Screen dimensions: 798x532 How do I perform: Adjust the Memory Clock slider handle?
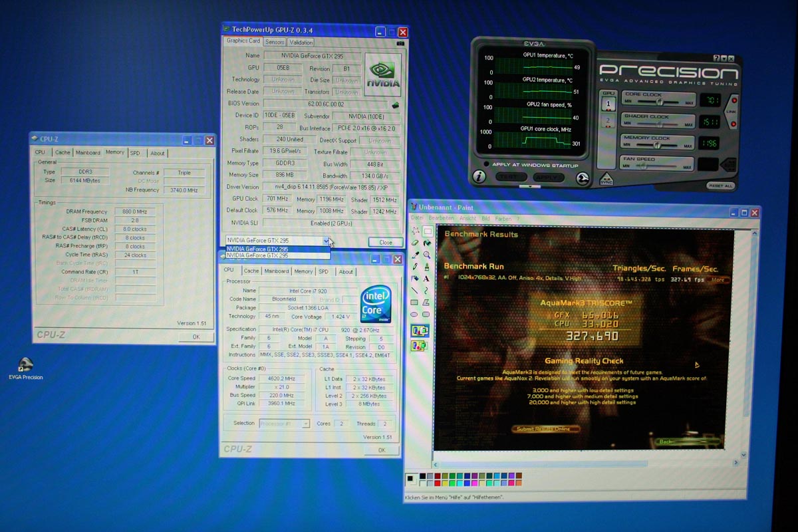pos(656,145)
